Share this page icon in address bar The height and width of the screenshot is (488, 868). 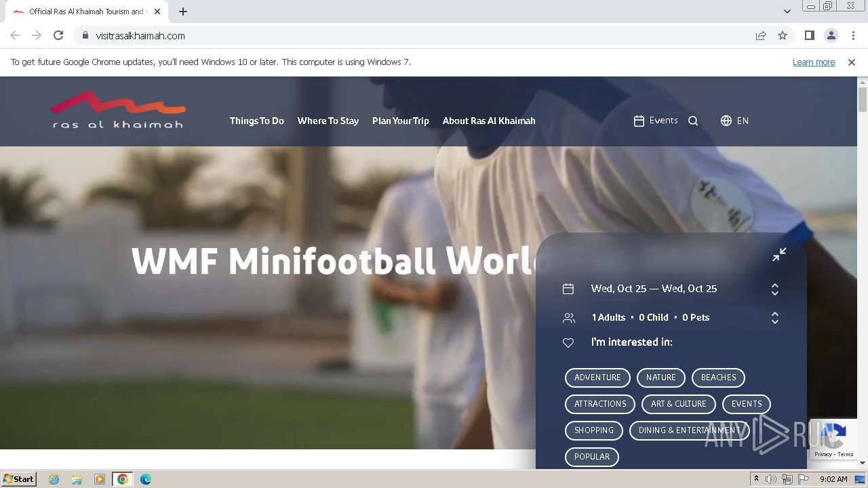pos(761,35)
